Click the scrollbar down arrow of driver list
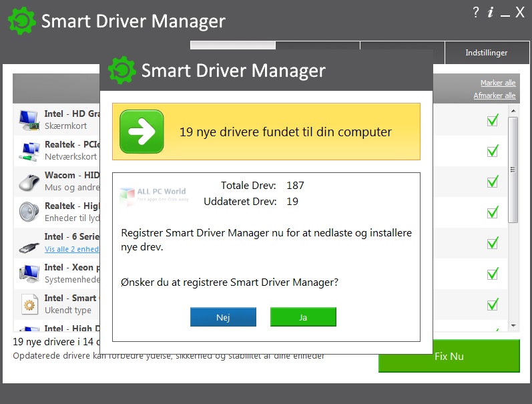532x404 pixels. [x=513, y=326]
